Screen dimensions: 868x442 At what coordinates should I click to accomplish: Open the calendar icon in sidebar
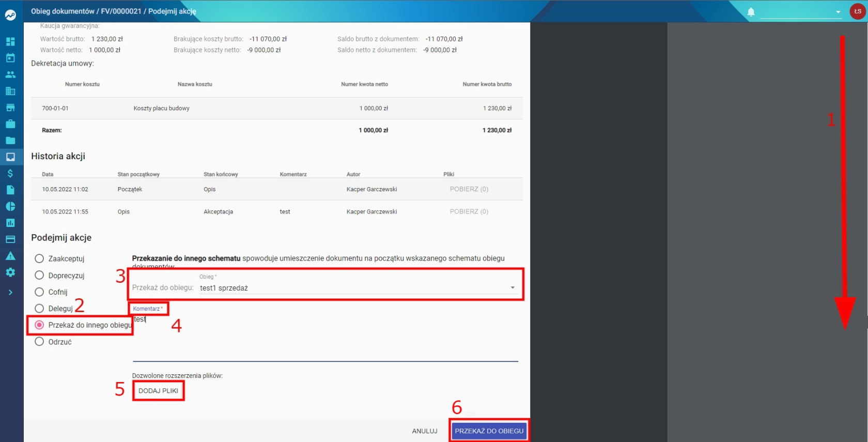click(x=10, y=58)
